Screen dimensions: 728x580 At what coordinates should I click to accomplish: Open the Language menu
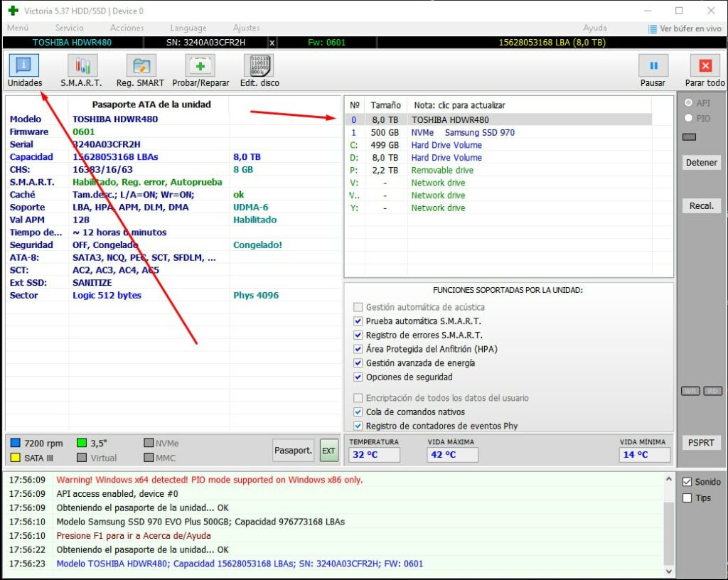188,28
